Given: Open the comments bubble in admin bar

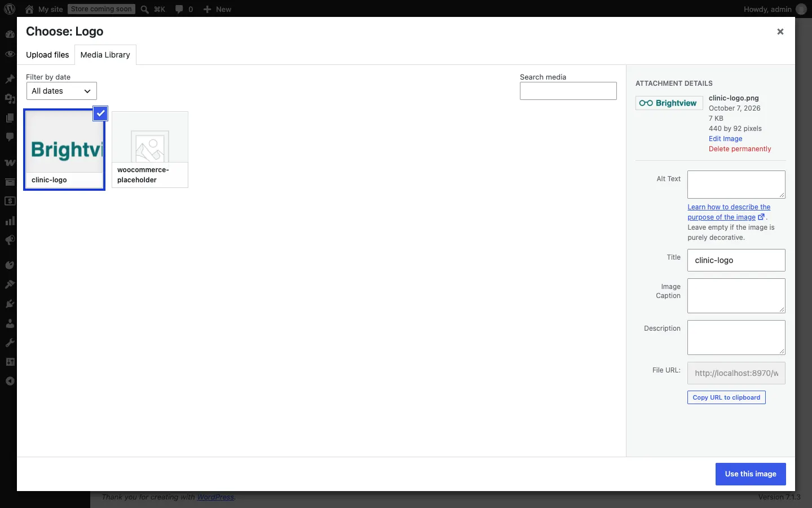Looking at the screenshot, I should coord(179,9).
